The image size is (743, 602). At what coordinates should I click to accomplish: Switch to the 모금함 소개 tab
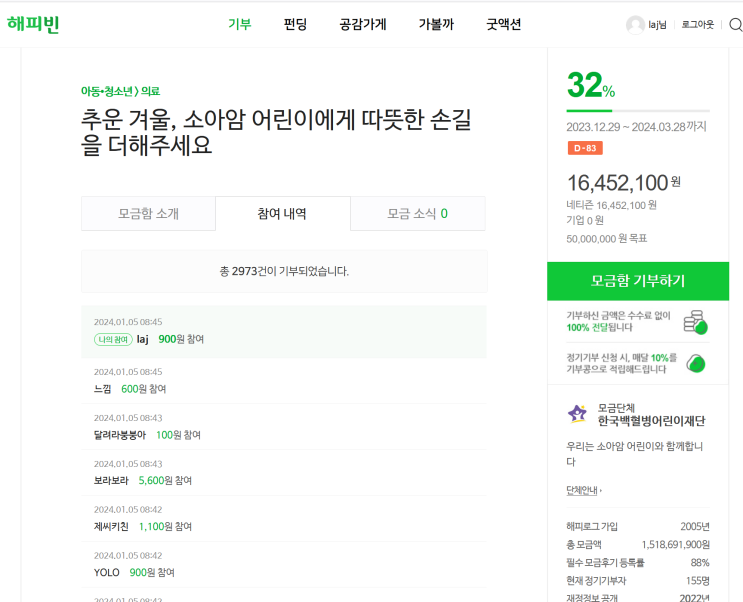[x=148, y=213]
